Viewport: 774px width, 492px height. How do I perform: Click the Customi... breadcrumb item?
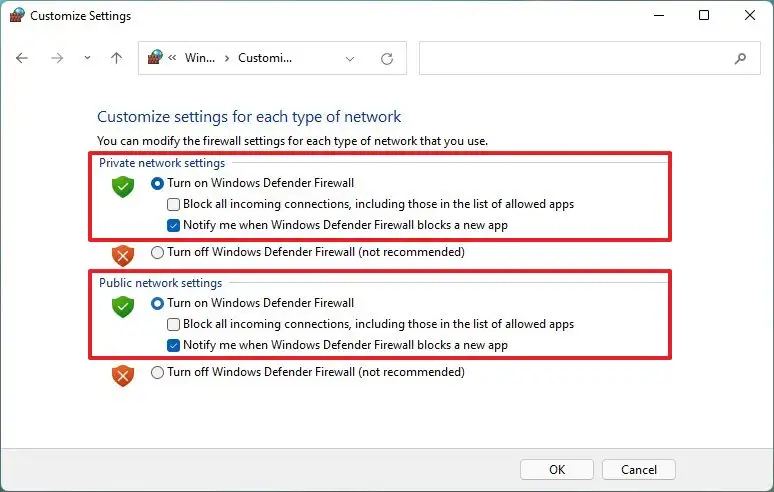click(265, 58)
